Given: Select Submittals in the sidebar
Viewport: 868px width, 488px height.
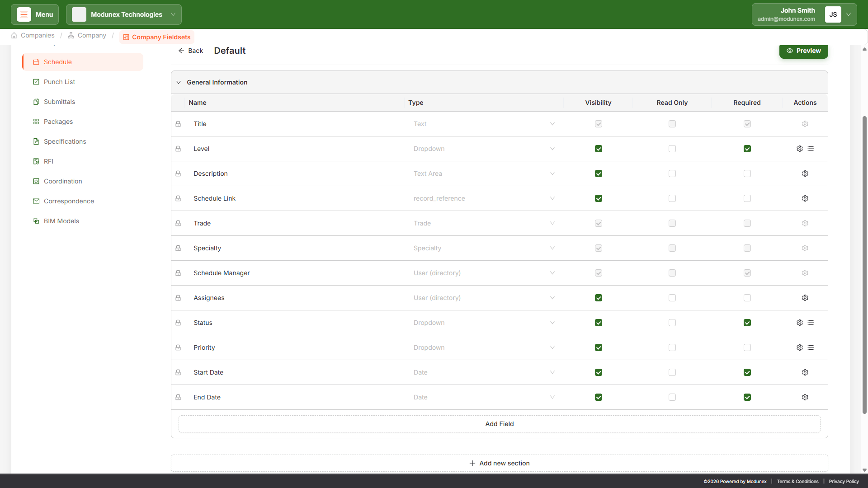Looking at the screenshot, I should coord(59,102).
